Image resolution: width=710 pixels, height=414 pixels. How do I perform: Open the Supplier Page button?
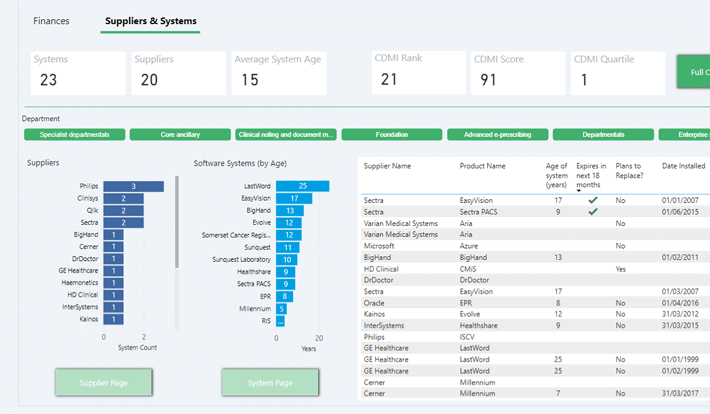pos(104,382)
